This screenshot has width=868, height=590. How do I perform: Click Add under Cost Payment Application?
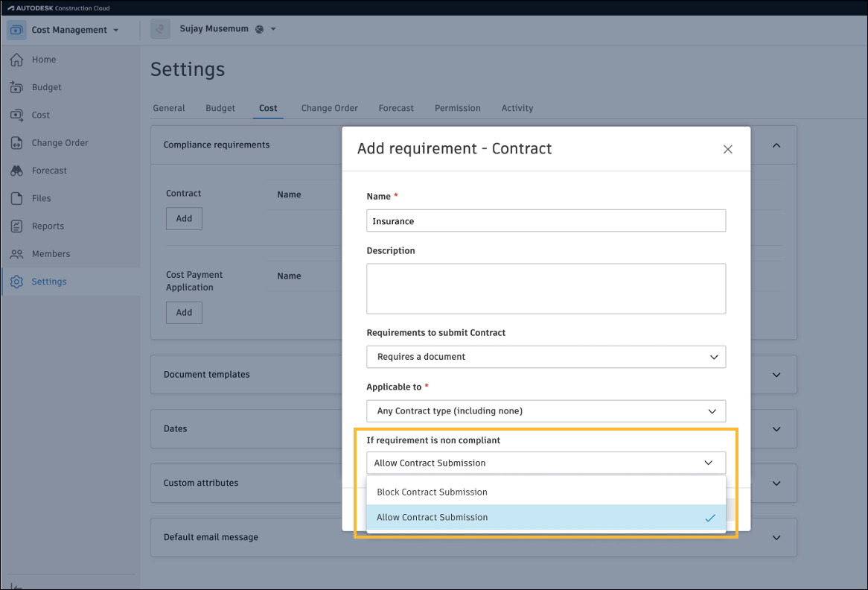(x=184, y=313)
